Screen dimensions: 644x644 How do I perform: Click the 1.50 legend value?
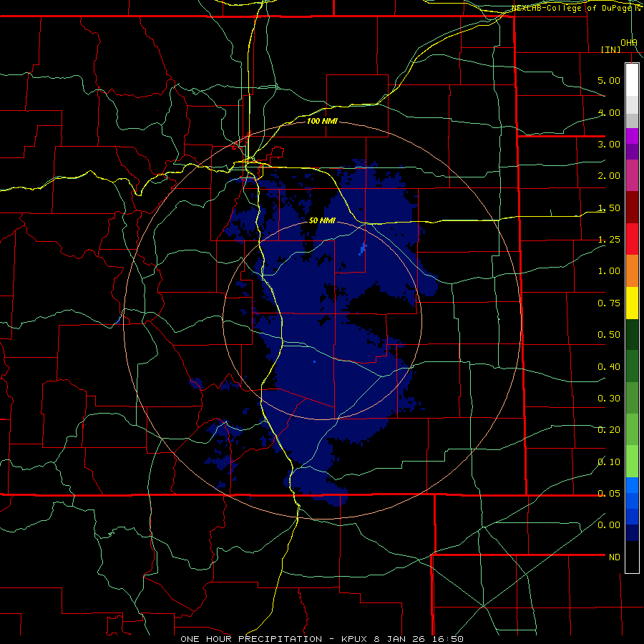(x=609, y=208)
